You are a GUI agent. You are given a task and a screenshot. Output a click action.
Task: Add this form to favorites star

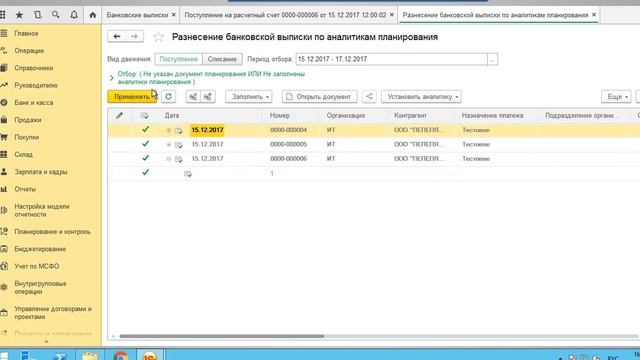[158, 37]
